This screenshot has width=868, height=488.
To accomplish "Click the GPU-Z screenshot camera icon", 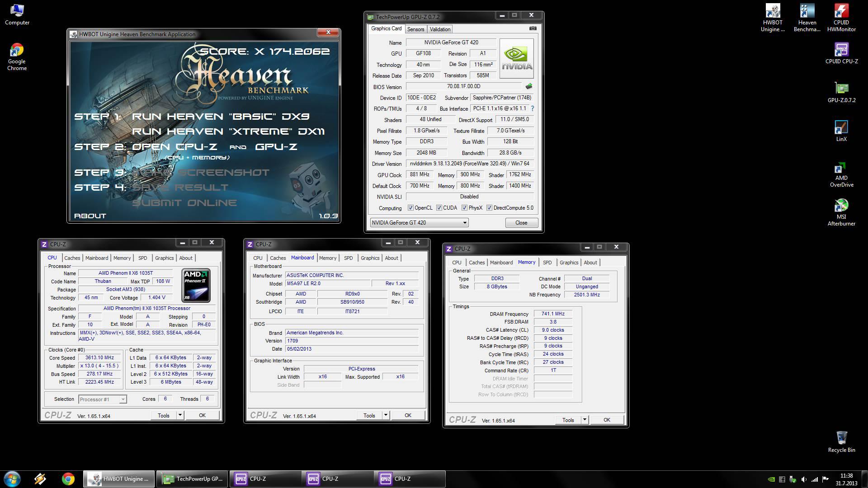I will click(x=533, y=28).
